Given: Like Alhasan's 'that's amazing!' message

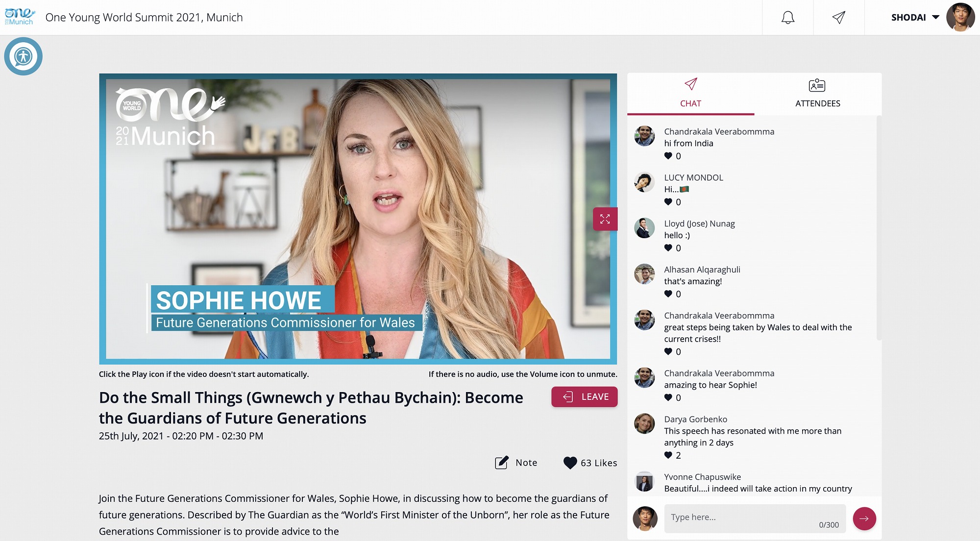Looking at the screenshot, I should point(668,294).
